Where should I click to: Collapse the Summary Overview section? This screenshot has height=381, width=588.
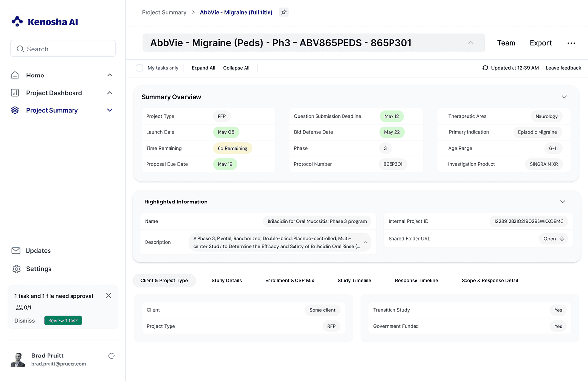click(x=564, y=97)
